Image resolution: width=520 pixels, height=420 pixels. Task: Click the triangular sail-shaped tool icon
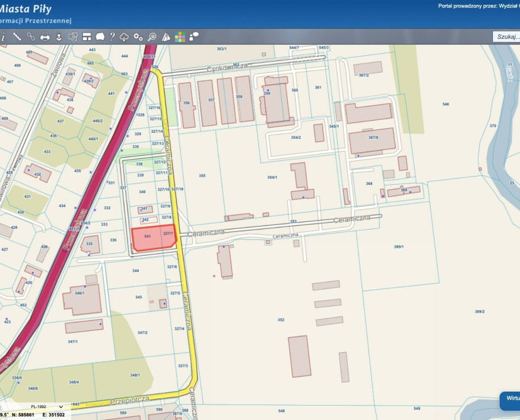coord(166,36)
